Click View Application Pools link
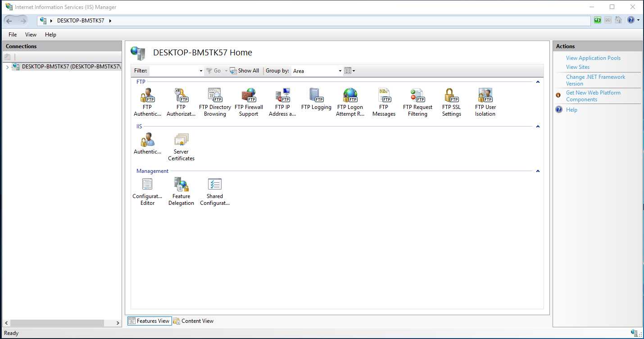Viewport: 644px width, 339px height. [x=593, y=58]
